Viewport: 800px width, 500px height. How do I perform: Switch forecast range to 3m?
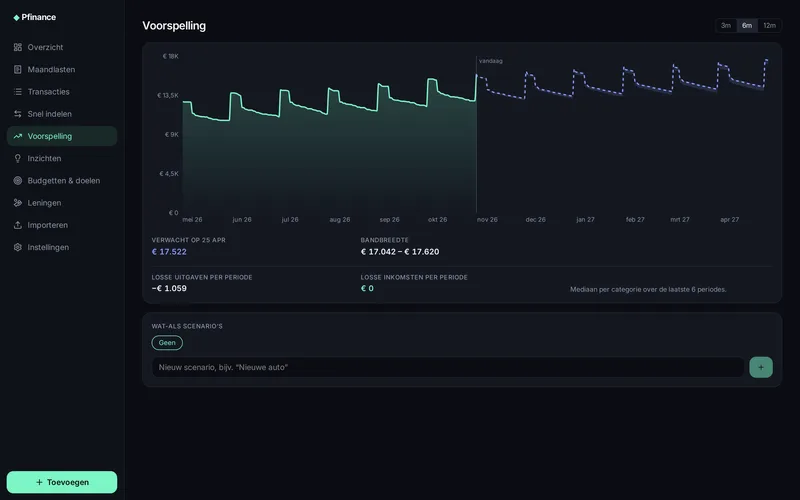726,26
